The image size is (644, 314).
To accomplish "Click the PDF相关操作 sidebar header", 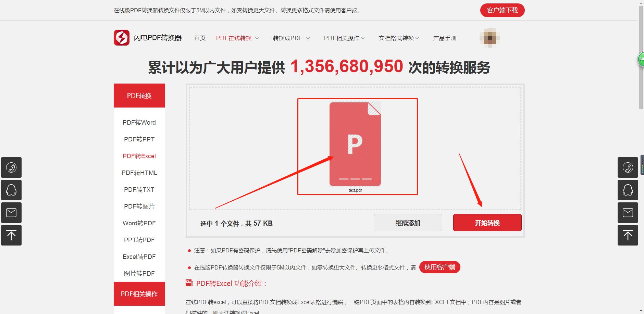I will pyautogui.click(x=139, y=294).
